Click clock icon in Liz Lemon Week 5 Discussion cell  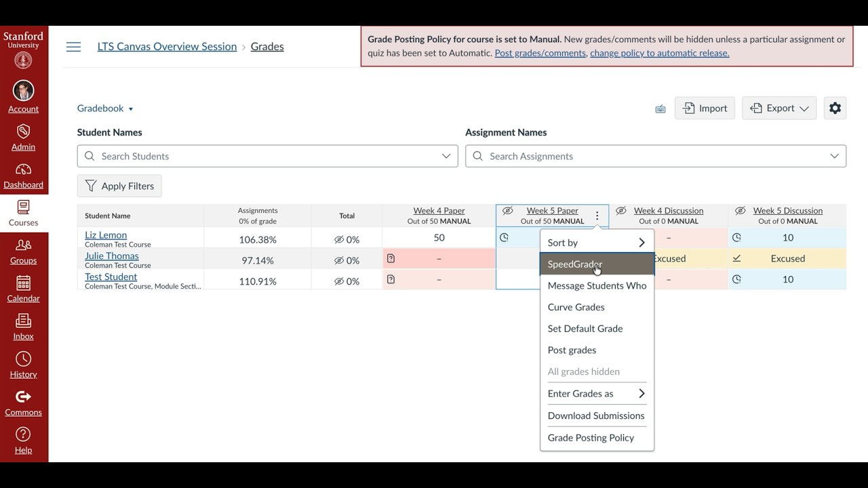(736, 237)
